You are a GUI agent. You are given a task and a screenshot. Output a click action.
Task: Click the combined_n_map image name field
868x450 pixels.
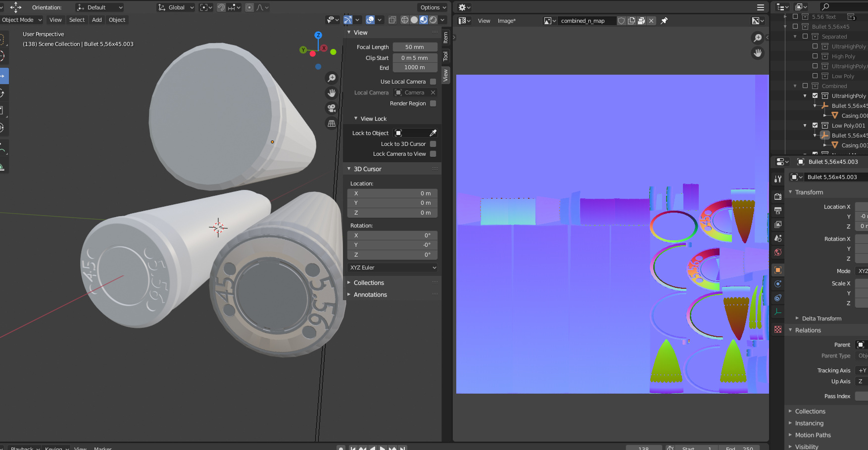587,21
